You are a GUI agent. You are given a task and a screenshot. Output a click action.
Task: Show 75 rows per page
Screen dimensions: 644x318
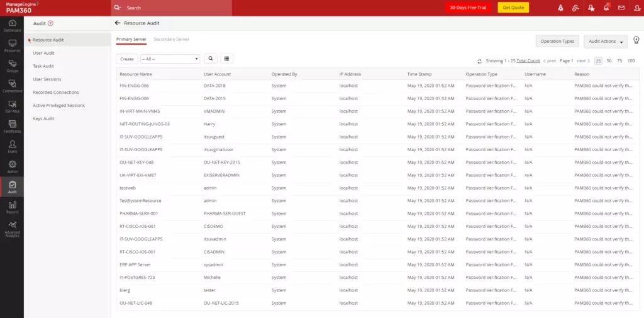click(619, 61)
